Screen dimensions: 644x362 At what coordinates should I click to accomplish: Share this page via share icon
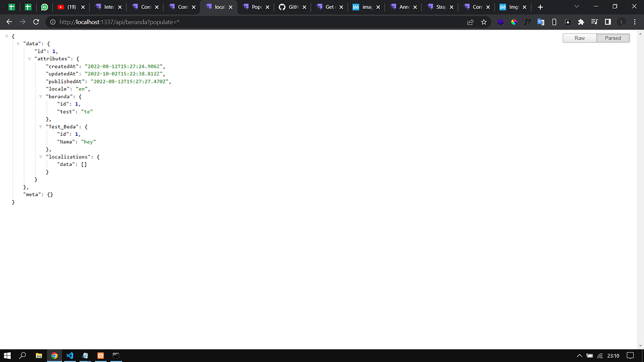[470, 22]
